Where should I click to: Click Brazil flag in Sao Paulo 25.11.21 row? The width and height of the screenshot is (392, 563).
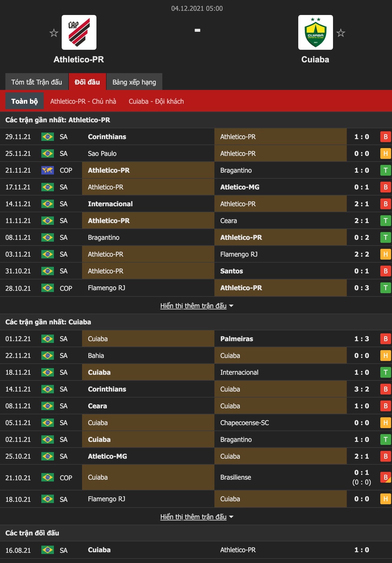[x=48, y=153]
